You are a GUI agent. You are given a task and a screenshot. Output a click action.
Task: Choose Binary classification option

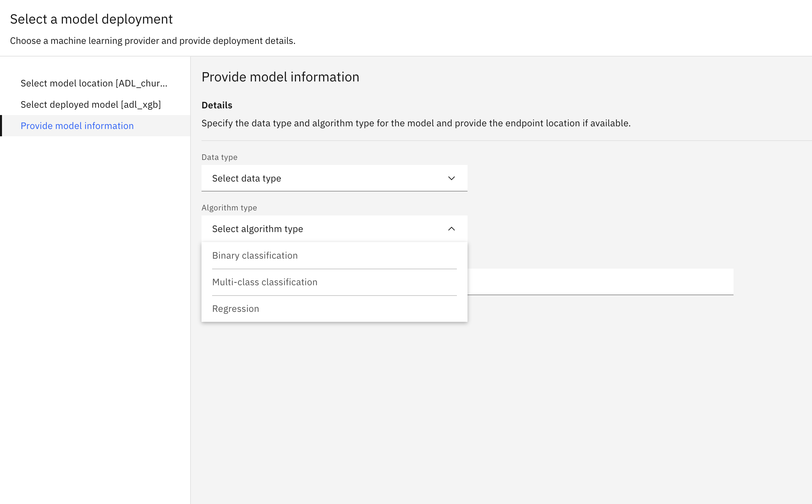[x=255, y=255]
